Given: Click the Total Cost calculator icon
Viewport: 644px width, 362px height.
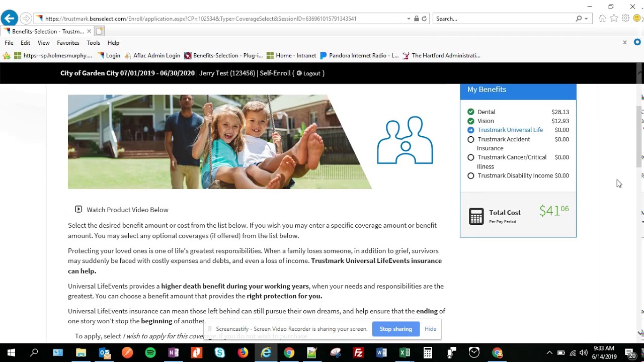Looking at the screenshot, I should tap(476, 216).
